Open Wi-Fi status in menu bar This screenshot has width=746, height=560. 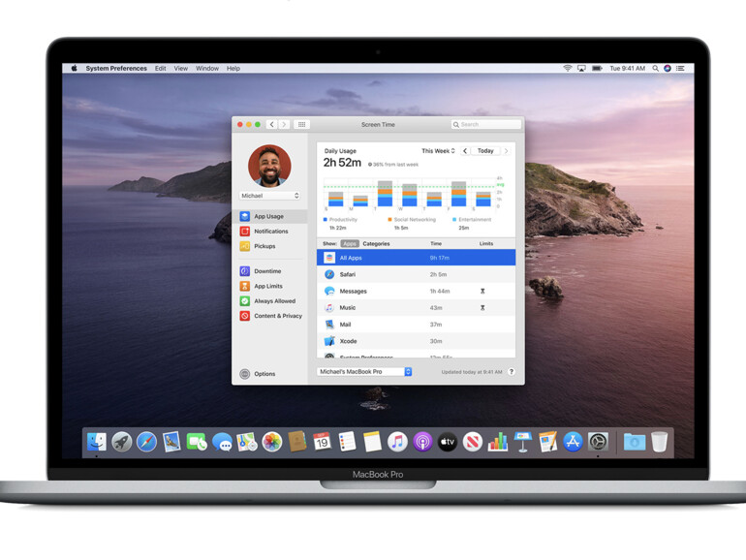(568, 69)
